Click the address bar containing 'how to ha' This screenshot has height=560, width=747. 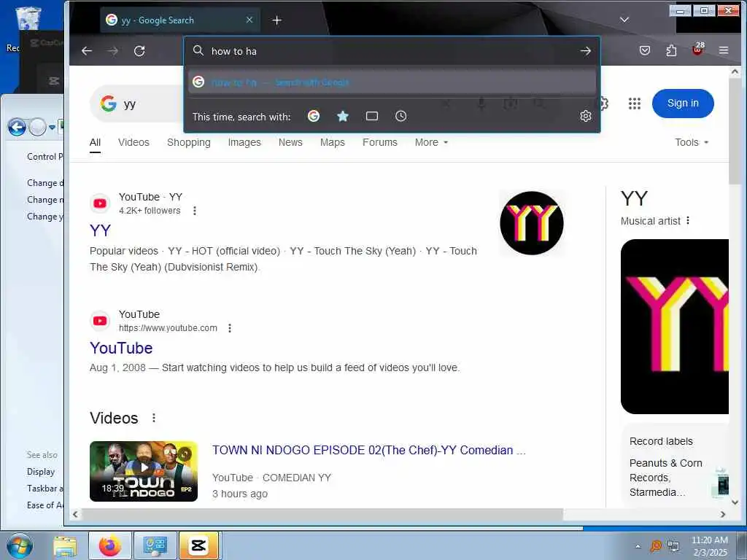click(392, 51)
